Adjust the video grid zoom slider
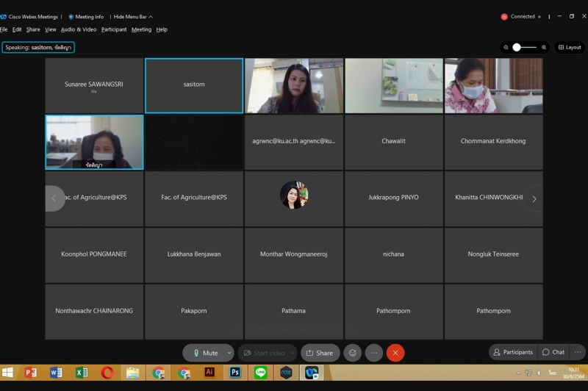 pyautogui.click(x=517, y=47)
